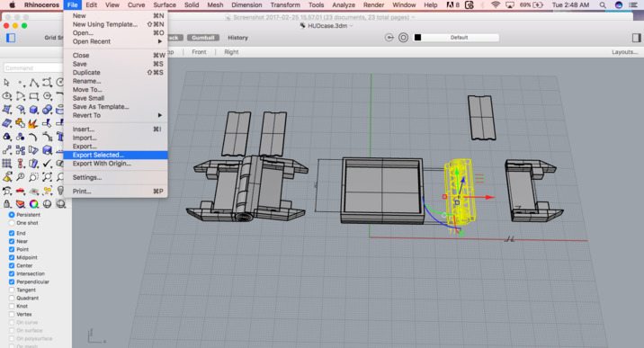Image resolution: width=644 pixels, height=348 pixels.
Task: Uncheck the End object snap
Action: click(x=12, y=233)
